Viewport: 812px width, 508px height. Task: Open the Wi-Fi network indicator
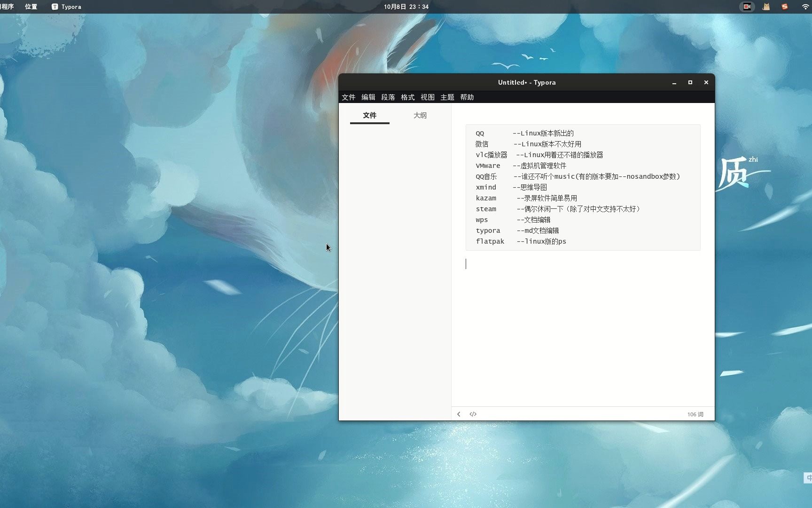click(805, 7)
